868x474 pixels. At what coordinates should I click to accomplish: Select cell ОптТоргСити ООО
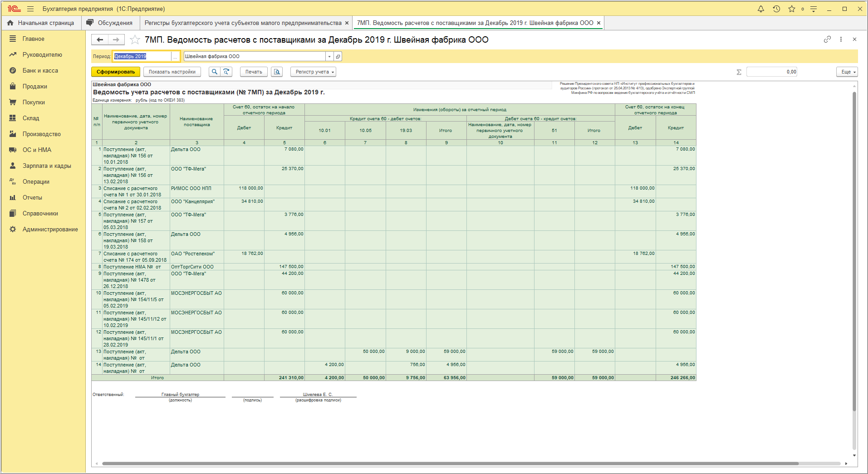pyautogui.click(x=197, y=267)
